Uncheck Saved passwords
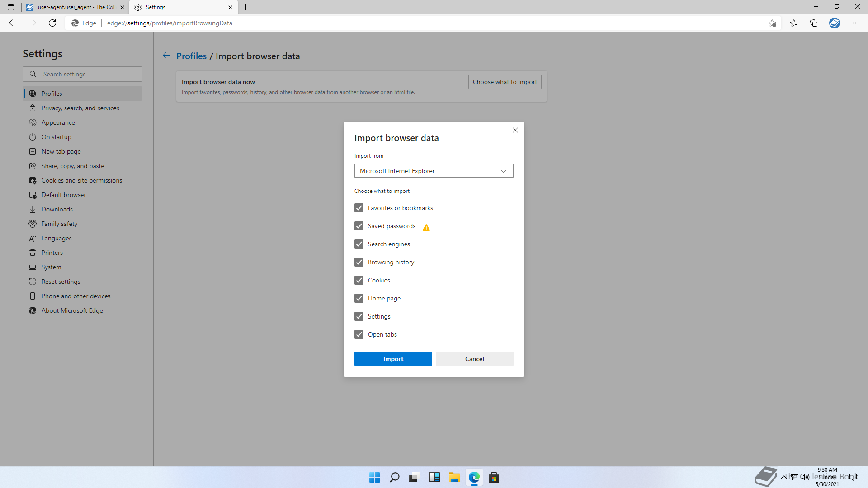The width and height of the screenshot is (868, 488). 359,226
